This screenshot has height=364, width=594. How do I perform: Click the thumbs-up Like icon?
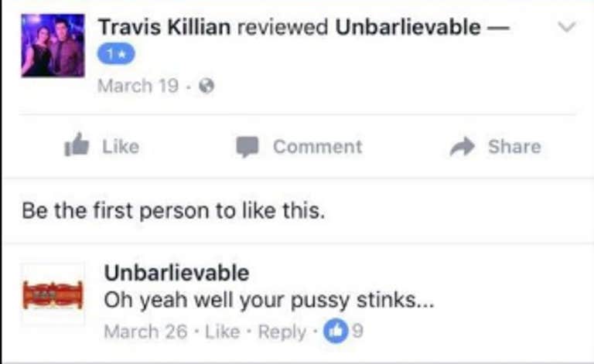77,145
